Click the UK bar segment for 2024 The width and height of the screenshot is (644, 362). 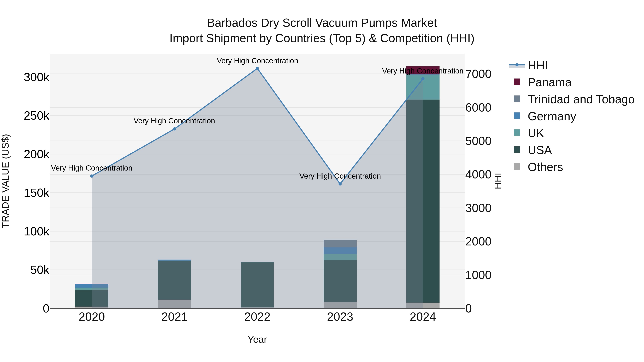coord(423,87)
